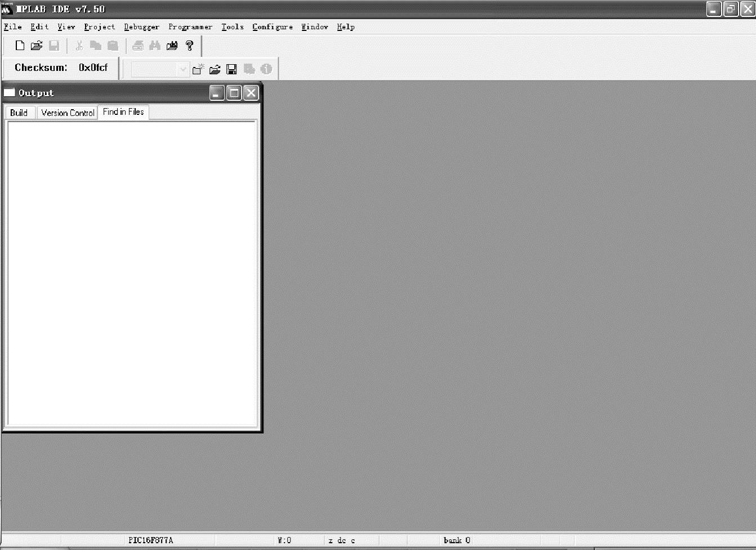The height and width of the screenshot is (550, 756).
Task: Click the Save file floppy icon
Action: click(54, 46)
